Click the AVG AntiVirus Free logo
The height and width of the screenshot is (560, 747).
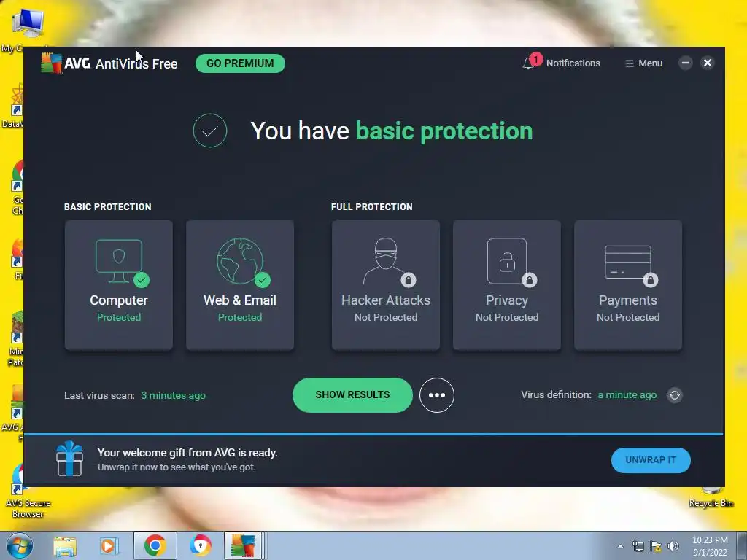tap(109, 63)
